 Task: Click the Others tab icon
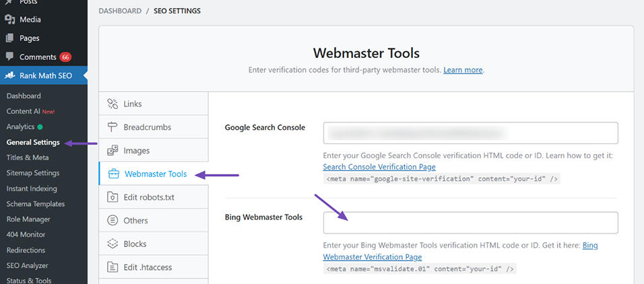point(113,221)
